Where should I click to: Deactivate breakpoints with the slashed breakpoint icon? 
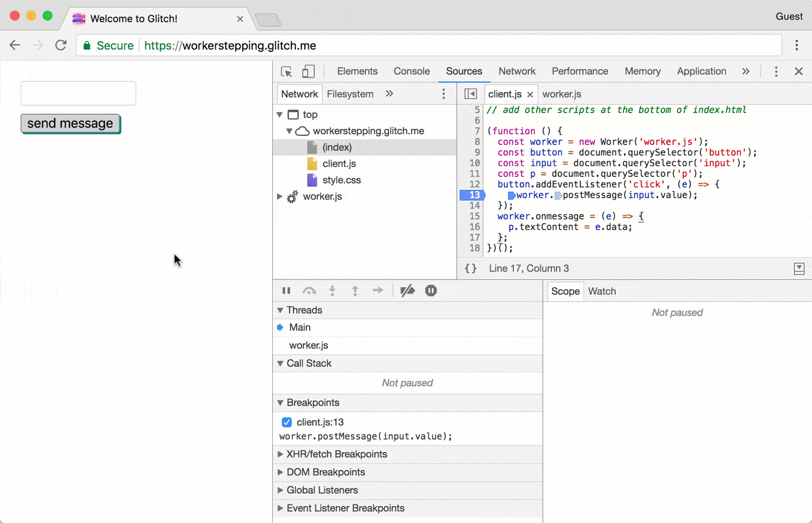tap(408, 290)
